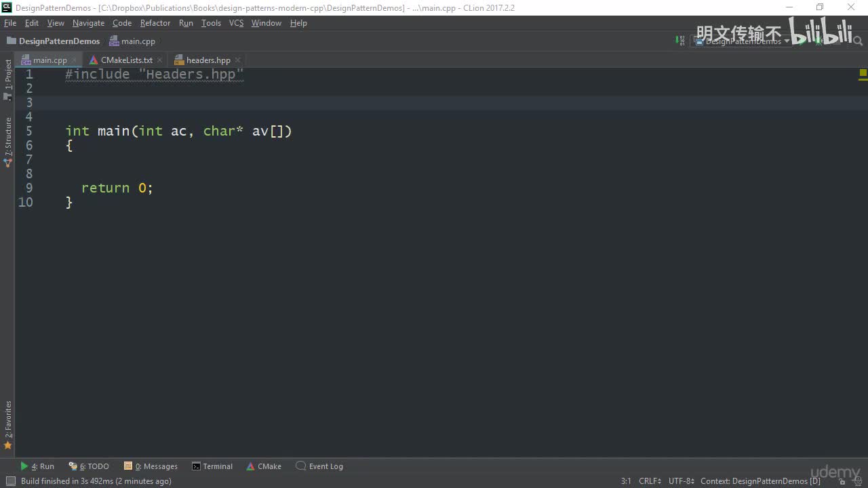Open the Code menu
Image resolution: width=868 pixels, height=488 pixels.
122,23
